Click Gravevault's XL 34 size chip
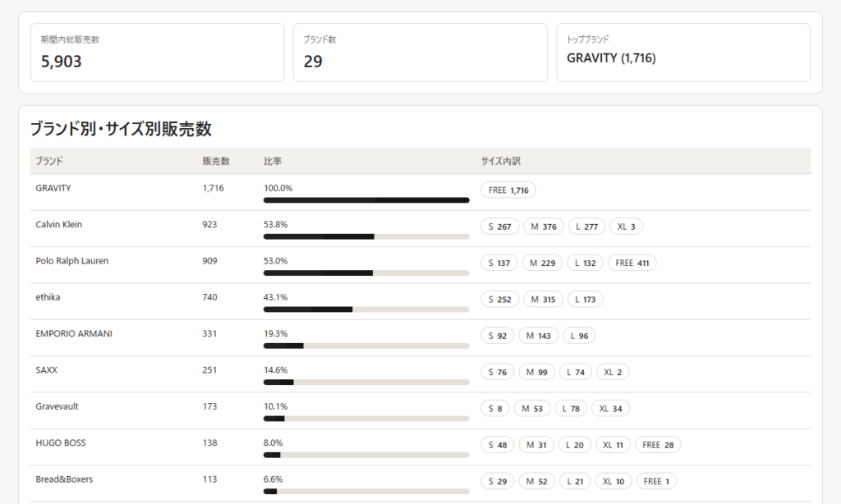 (611, 409)
